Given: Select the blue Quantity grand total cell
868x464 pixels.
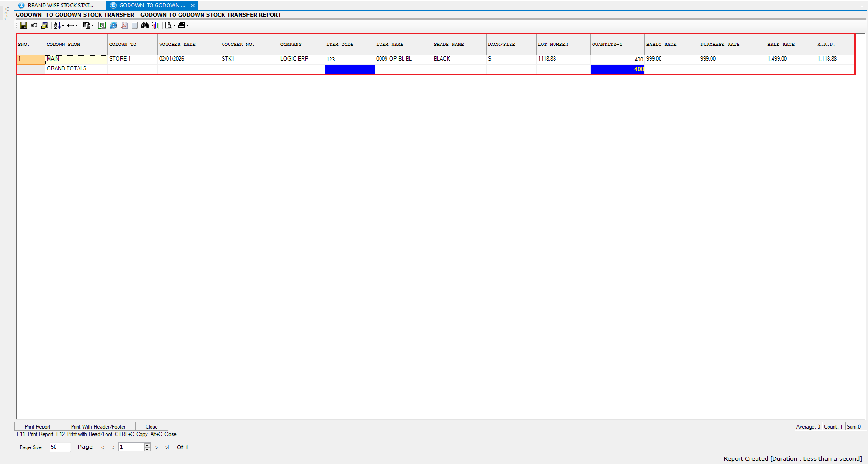Looking at the screenshot, I should pos(617,69).
